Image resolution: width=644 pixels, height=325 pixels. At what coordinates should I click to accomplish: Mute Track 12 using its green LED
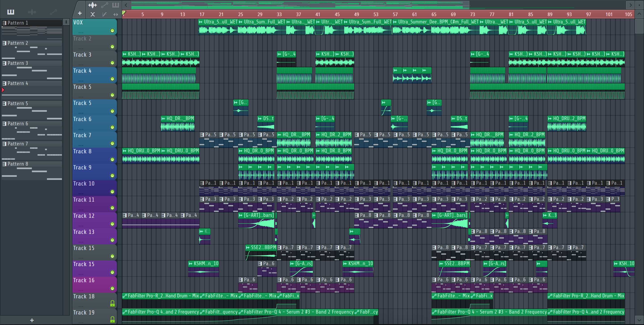click(112, 224)
